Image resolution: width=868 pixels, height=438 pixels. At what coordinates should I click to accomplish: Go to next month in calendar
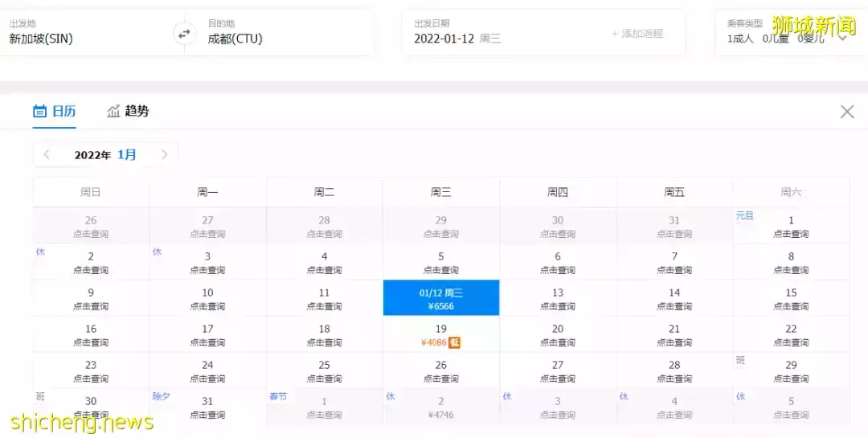(x=165, y=154)
